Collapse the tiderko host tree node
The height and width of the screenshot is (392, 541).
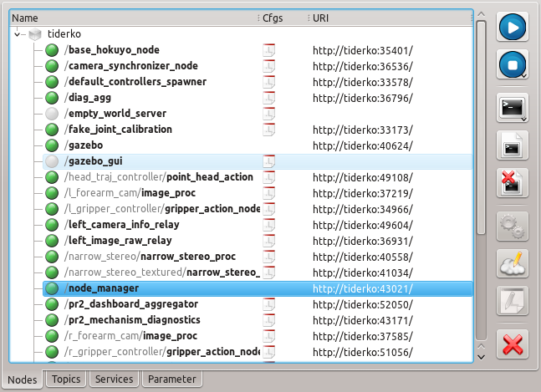18,34
